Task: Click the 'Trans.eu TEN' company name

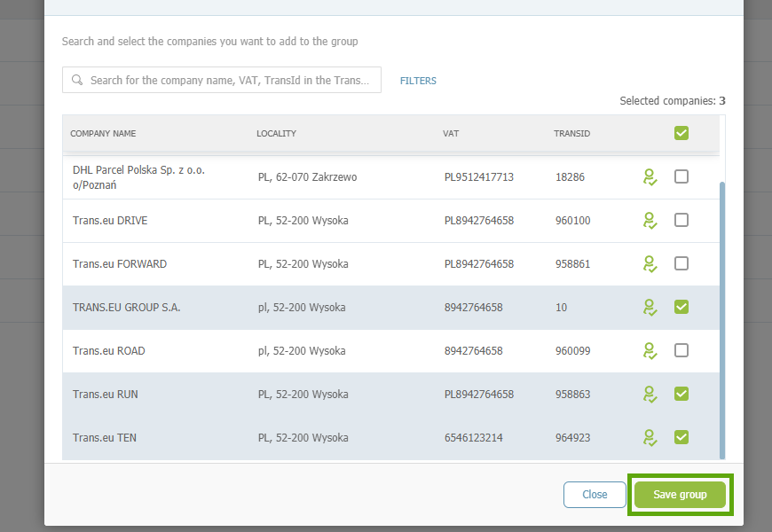Action: [105, 437]
